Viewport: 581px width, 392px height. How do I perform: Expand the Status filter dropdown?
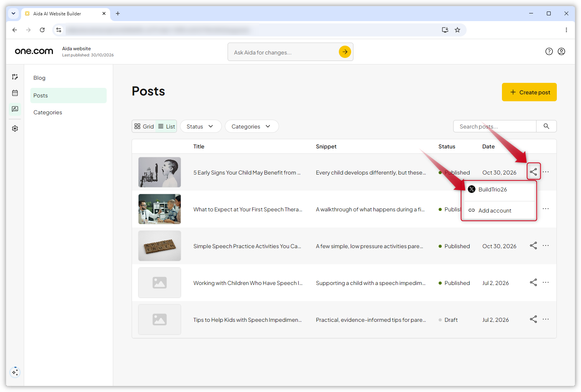click(201, 127)
